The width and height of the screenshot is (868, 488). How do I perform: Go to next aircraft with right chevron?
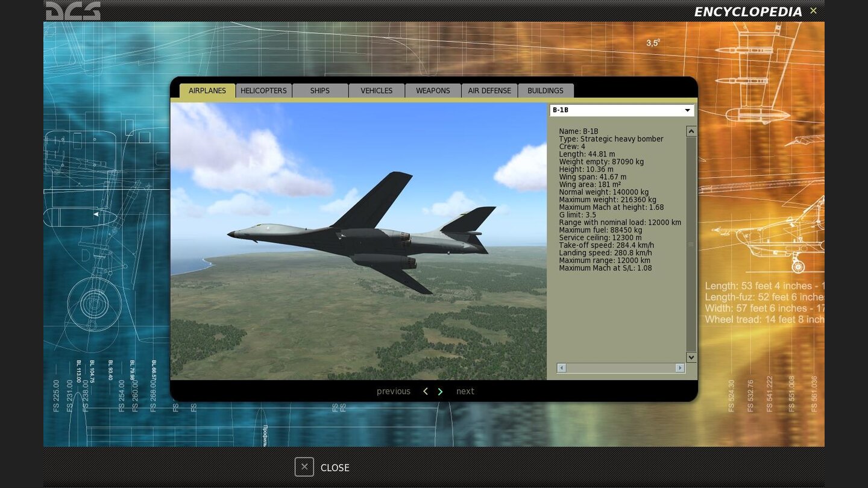(x=440, y=392)
